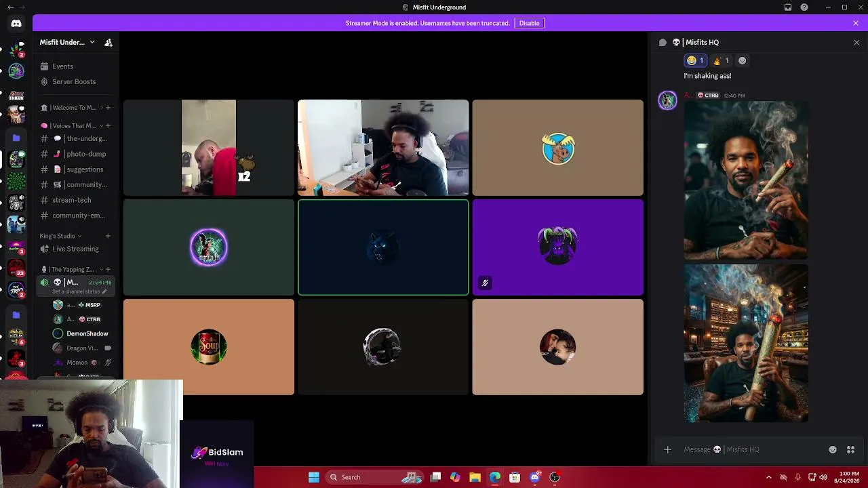Select Momon in the voice list

(81, 363)
